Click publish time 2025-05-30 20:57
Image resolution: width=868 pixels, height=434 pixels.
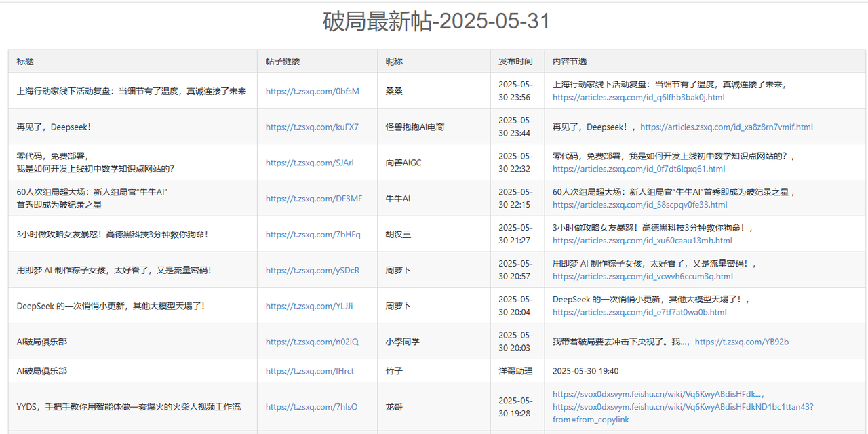pyautogui.click(x=515, y=270)
